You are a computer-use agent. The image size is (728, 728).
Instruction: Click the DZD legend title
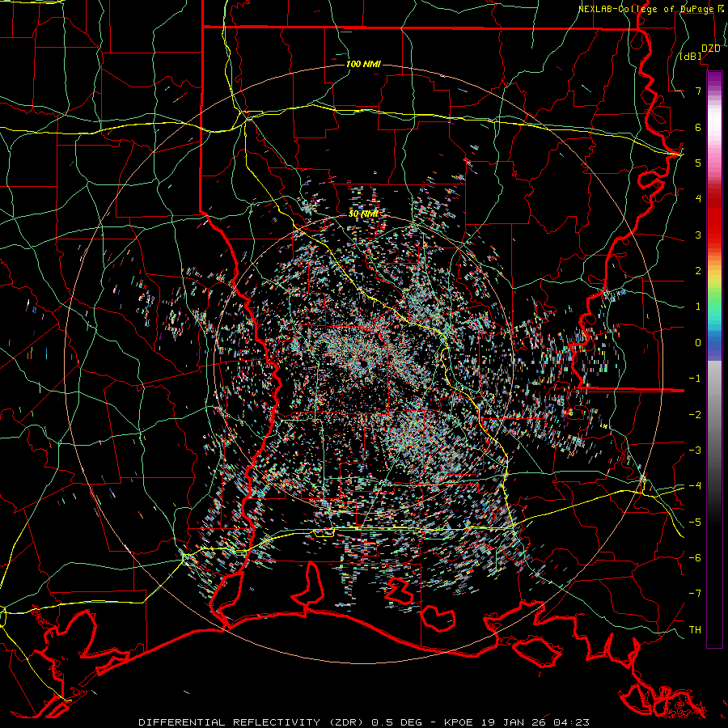[711, 49]
